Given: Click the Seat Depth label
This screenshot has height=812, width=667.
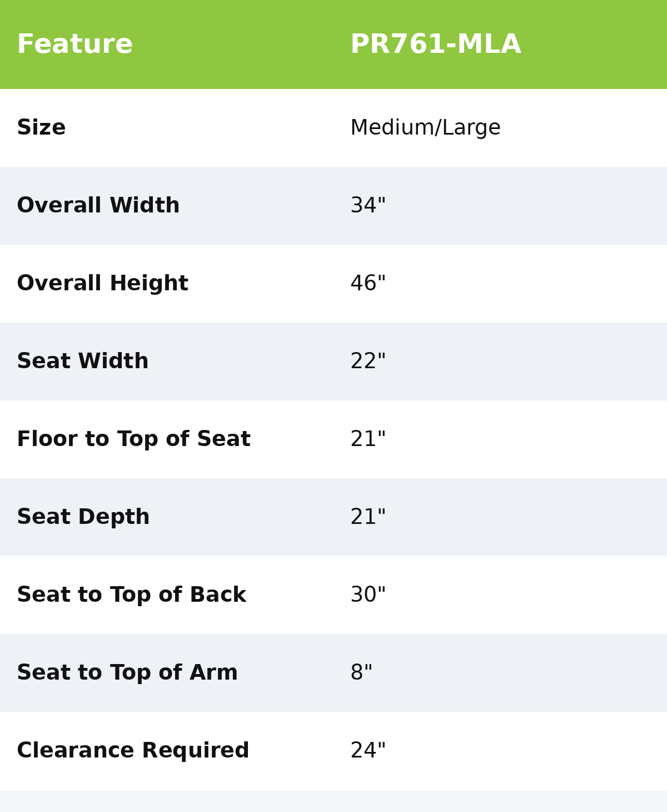Looking at the screenshot, I should pyautogui.click(x=83, y=518).
